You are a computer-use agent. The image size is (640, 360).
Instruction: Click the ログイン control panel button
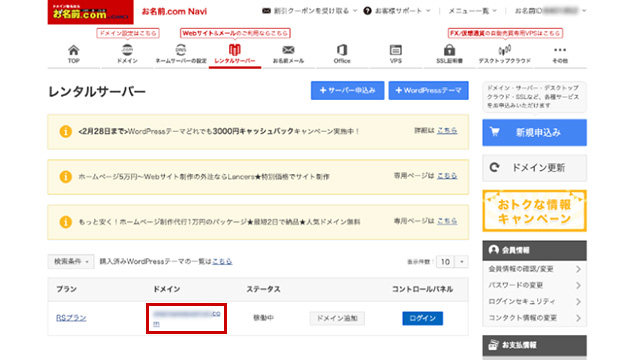point(422,318)
